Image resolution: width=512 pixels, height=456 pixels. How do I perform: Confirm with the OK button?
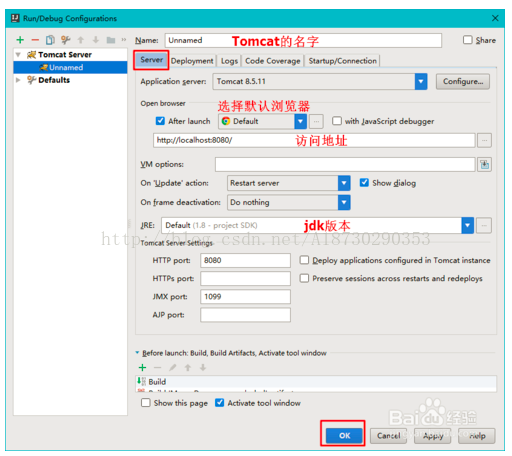344,435
